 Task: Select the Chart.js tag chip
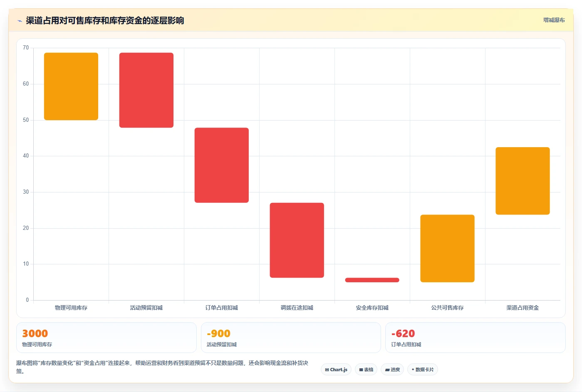(x=336, y=370)
